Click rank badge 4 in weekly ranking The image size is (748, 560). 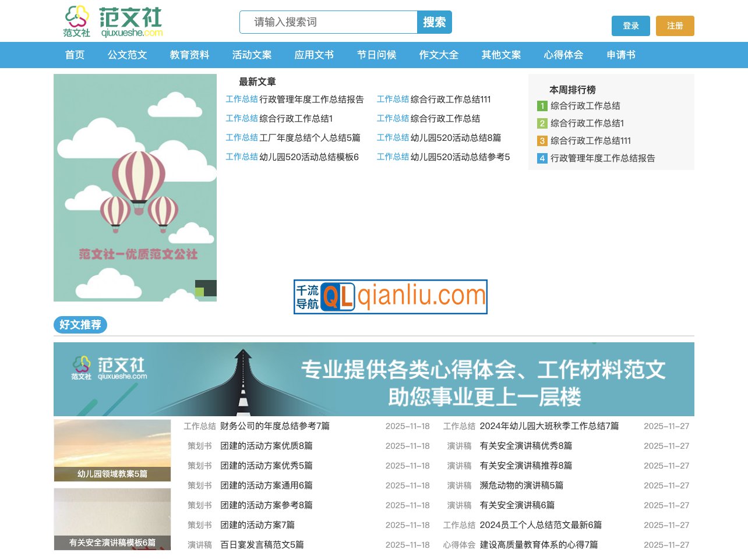(542, 158)
